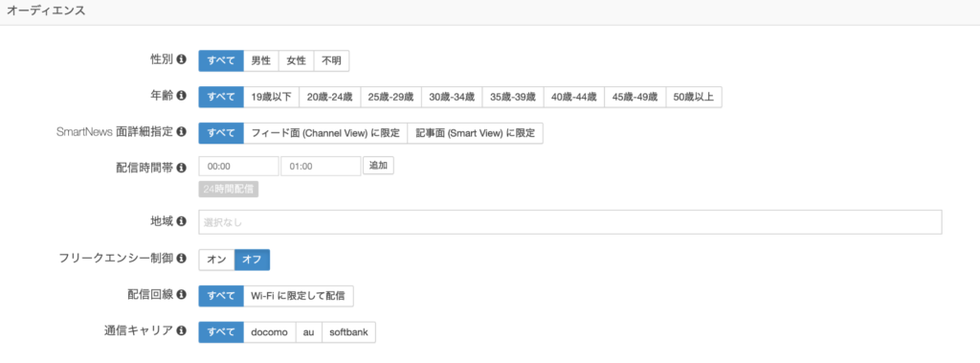Screen dimensions: 980x363
Task: Select すべて for 配信回線
Action: [221, 295]
